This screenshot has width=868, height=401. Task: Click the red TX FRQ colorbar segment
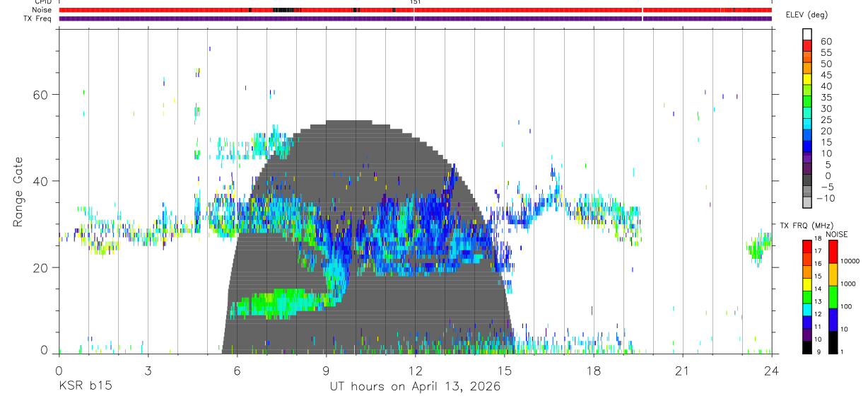click(807, 247)
